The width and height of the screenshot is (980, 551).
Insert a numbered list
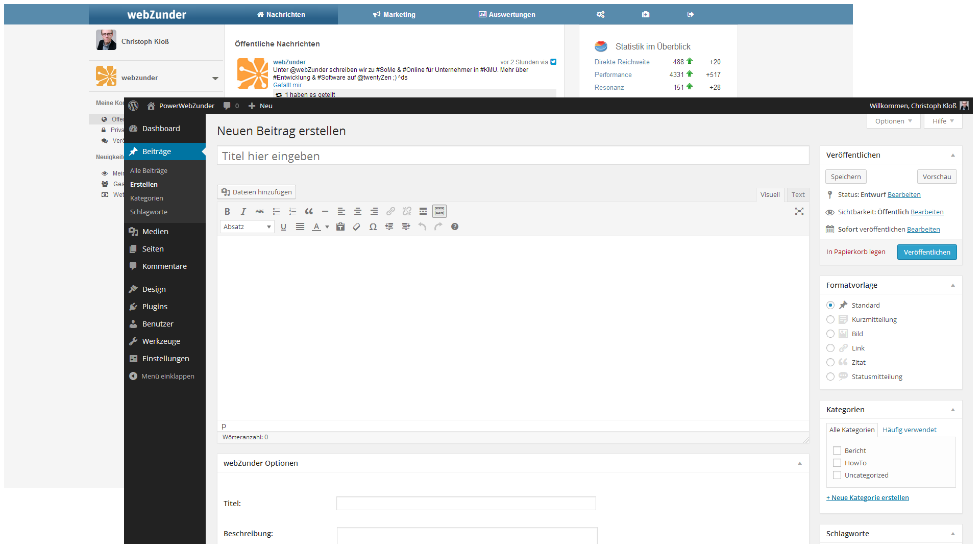(292, 211)
